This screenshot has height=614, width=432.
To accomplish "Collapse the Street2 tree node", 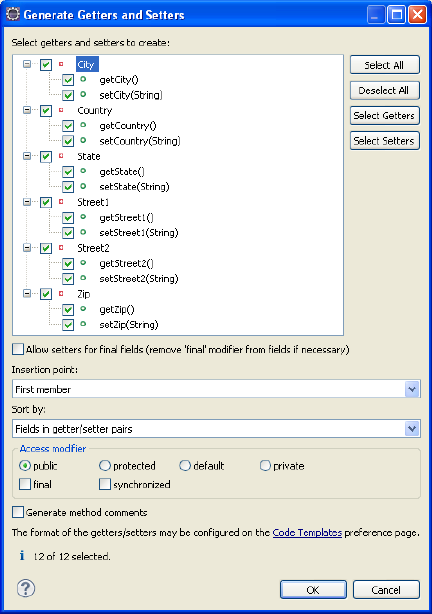I will tap(27, 247).
